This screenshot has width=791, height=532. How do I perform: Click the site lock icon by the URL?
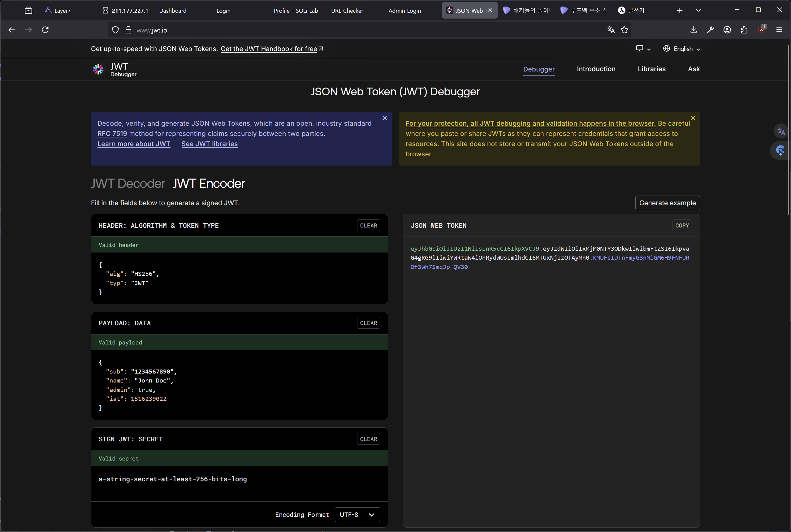click(128, 30)
